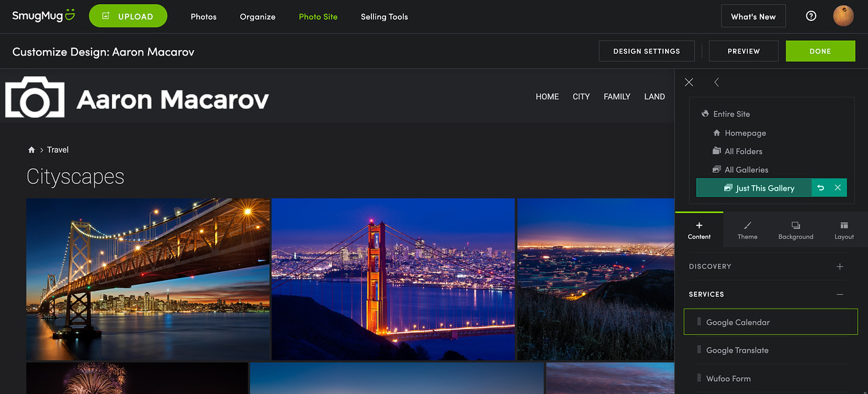Click the SmugMug logo
The height and width of the screenshot is (394, 868).
43,16
